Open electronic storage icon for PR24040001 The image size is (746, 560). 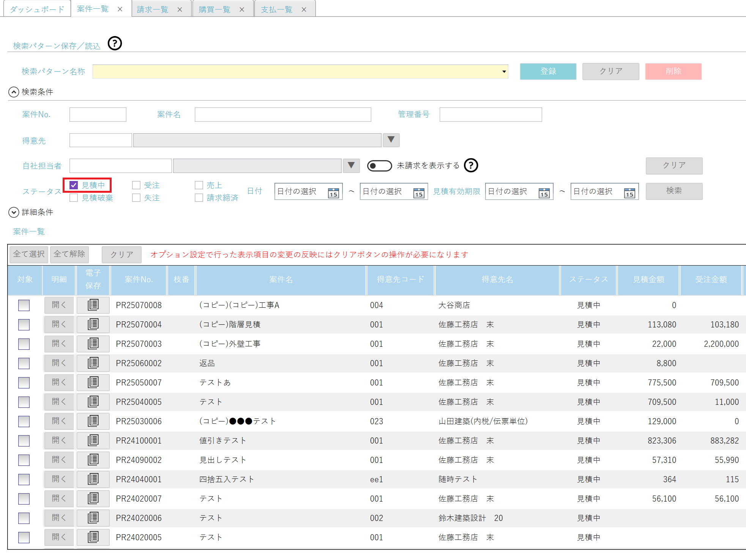point(93,479)
